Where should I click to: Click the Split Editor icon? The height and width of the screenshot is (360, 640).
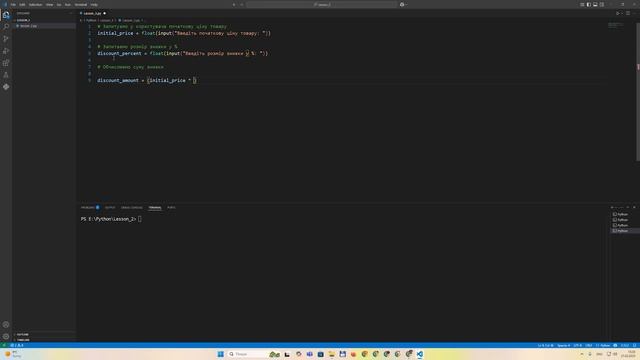pyautogui.click(x=628, y=13)
